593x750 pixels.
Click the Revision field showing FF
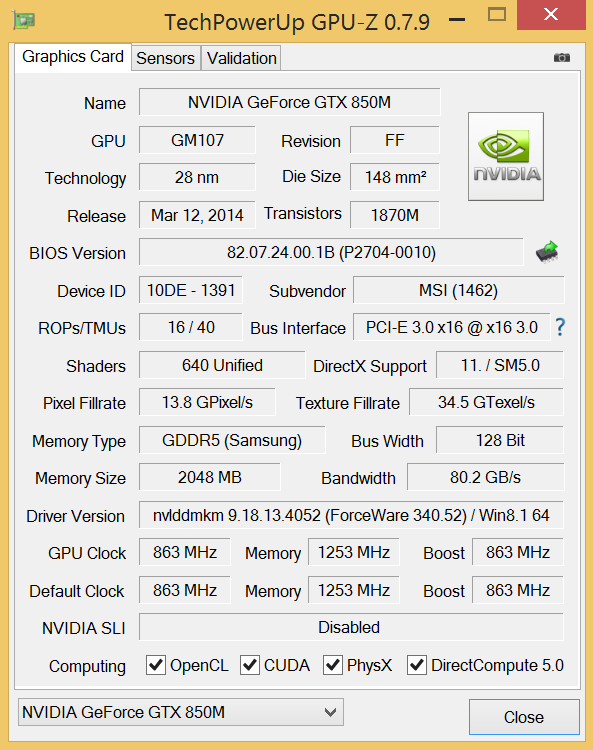[x=395, y=140]
